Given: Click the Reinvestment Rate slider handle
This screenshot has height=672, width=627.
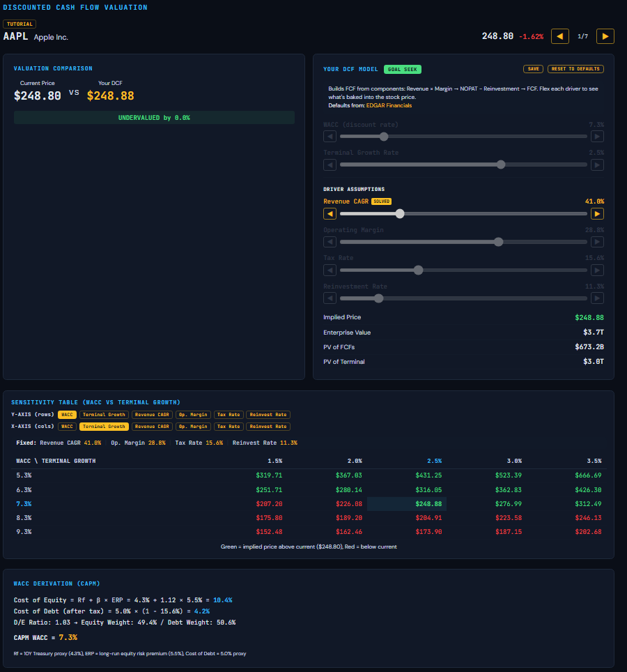Looking at the screenshot, I should pos(378,298).
